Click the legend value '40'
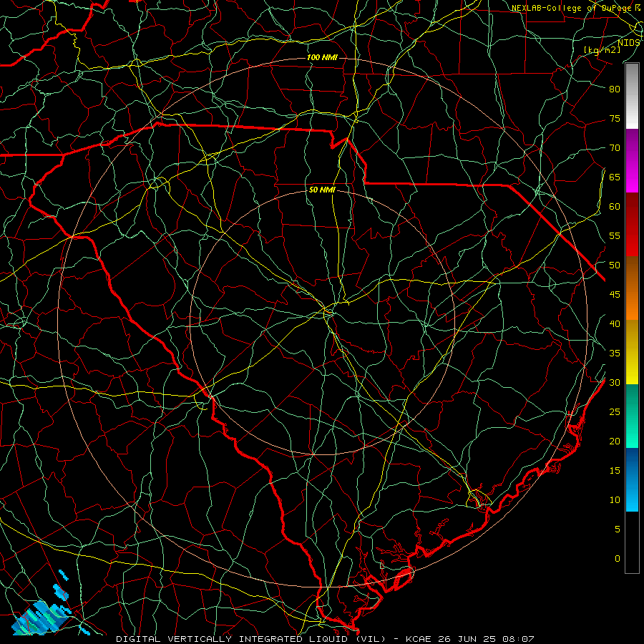Viewport: 644px width, 644px height. point(615,324)
